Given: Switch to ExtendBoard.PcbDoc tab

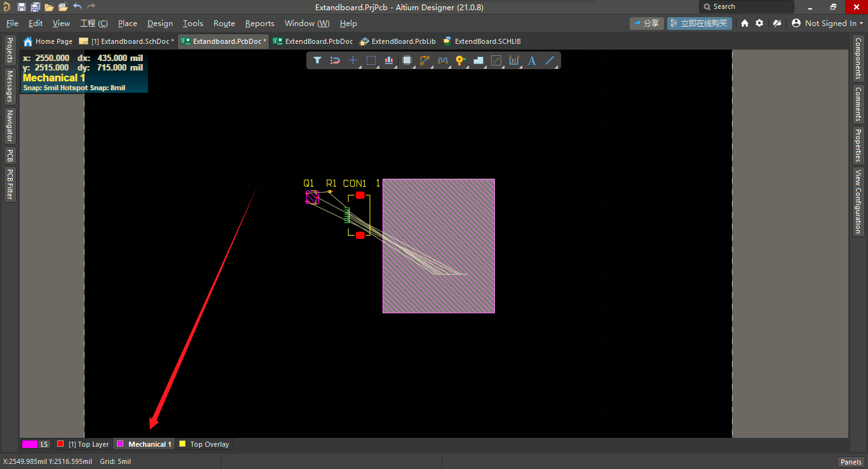Looking at the screenshot, I should (x=313, y=41).
